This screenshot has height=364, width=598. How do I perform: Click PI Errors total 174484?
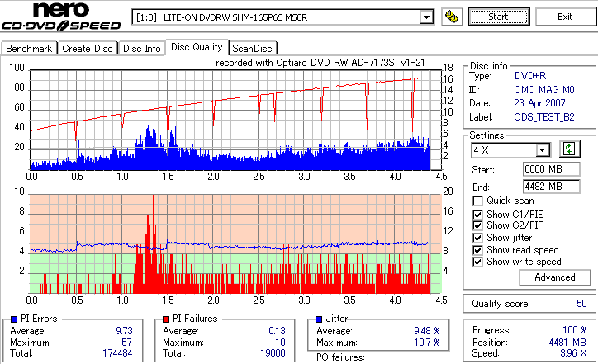click(x=117, y=353)
